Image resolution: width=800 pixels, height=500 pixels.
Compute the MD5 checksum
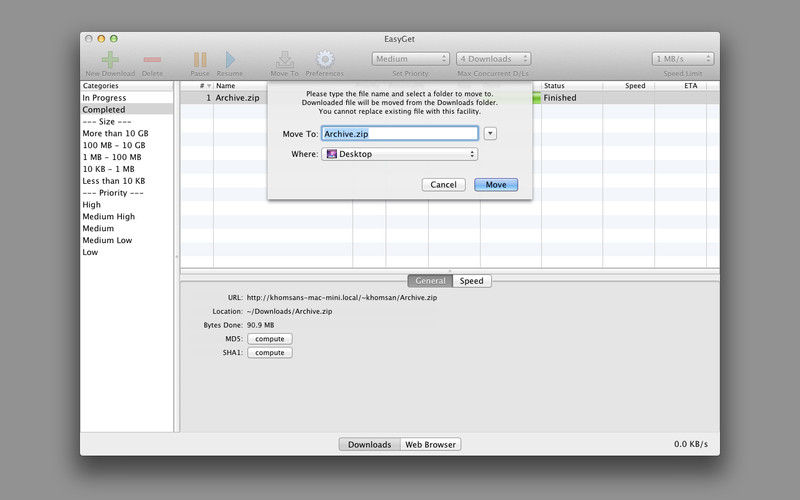[x=270, y=339]
